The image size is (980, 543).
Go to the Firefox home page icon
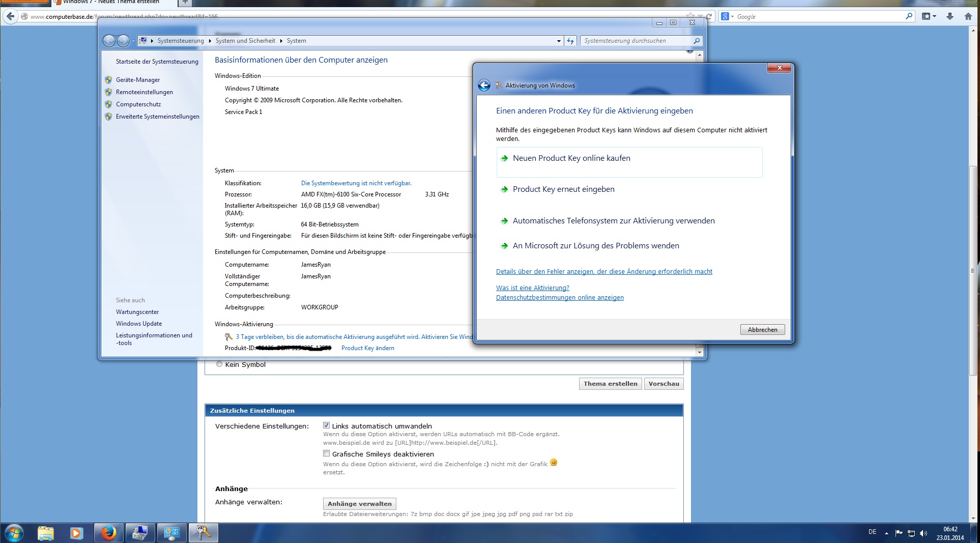pos(968,16)
